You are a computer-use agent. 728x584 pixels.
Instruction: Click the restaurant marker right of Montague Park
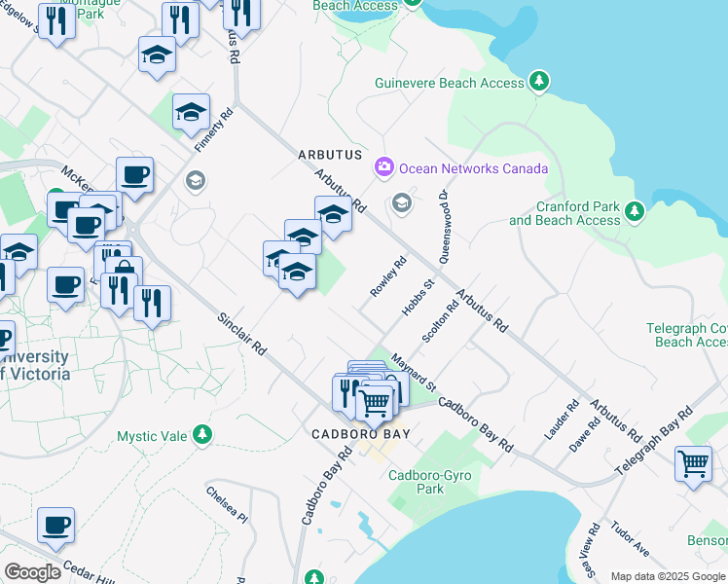[x=181, y=21]
